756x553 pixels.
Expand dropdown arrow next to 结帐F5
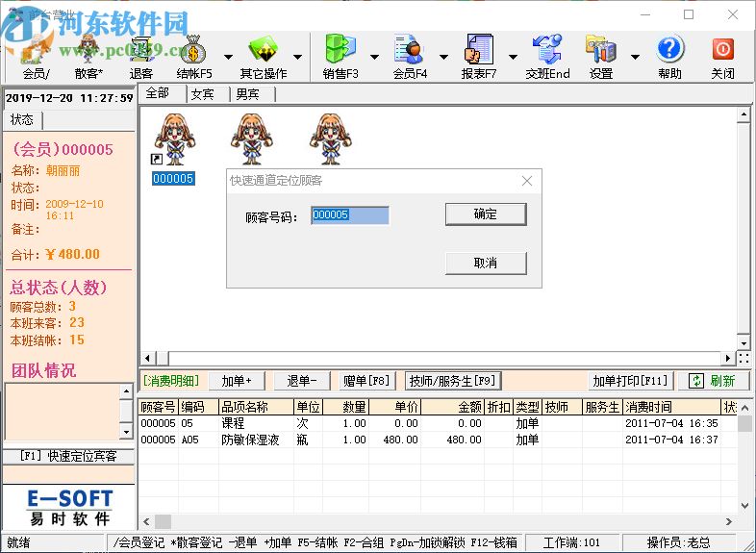tap(229, 57)
